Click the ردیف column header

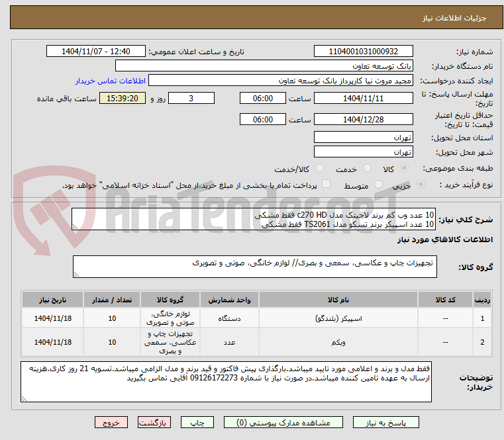click(x=482, y=300)
